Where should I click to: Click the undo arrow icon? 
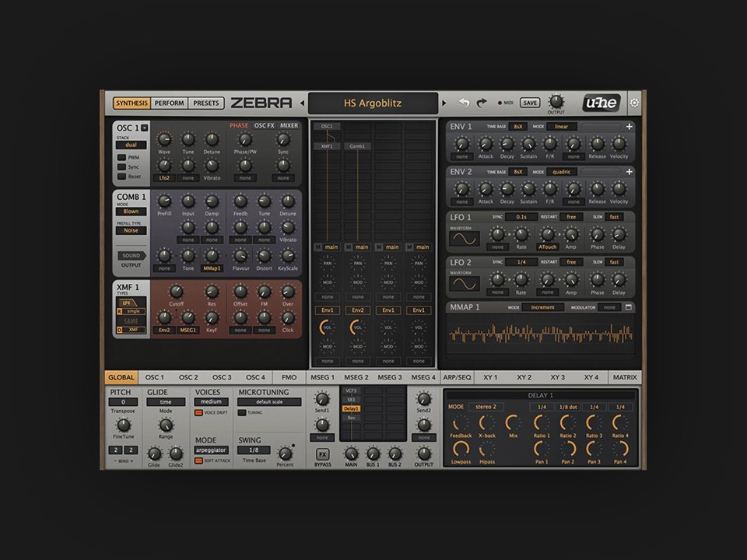click(x=464, y=103)
